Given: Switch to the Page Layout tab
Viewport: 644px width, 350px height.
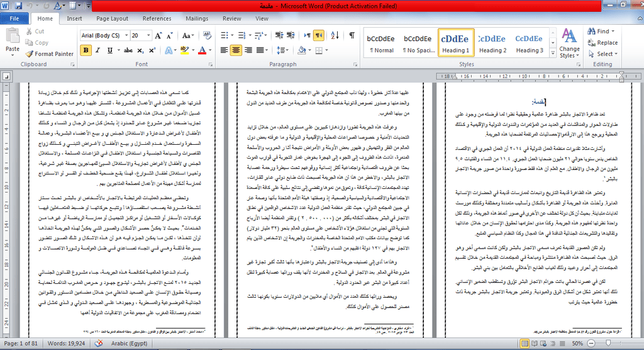Looking at the screenshot, I should click(112, 18).
